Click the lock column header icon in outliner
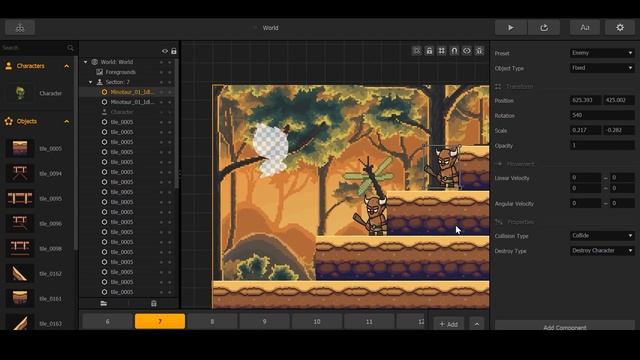The height and width of the screenshot is (360, 640). (x=174, y=51)
